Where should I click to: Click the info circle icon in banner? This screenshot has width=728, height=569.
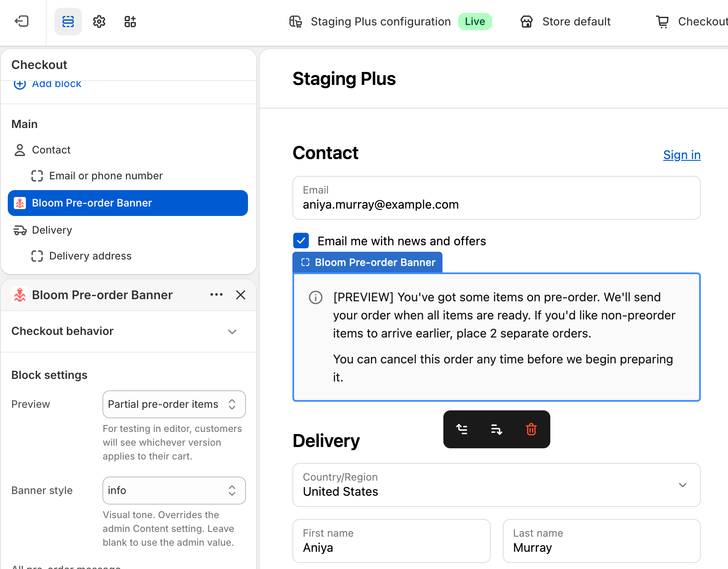pyautogui.click(x=316, y=297)
